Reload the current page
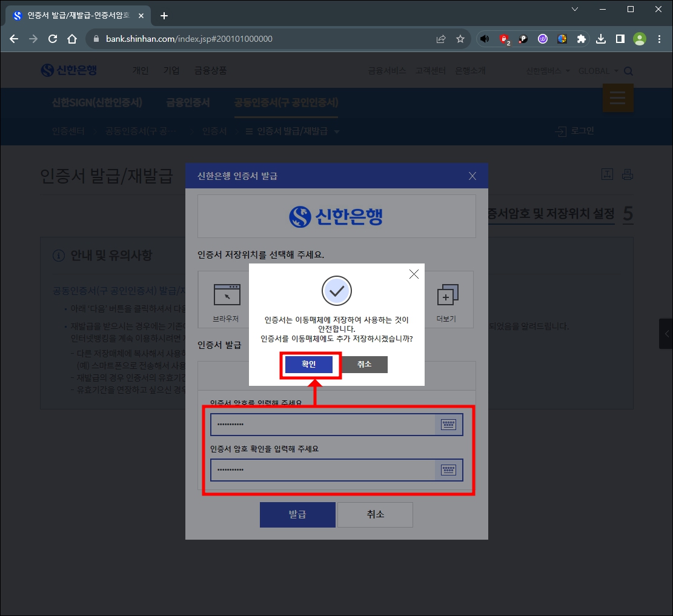The image size is (673, 616). click(53, 39)
